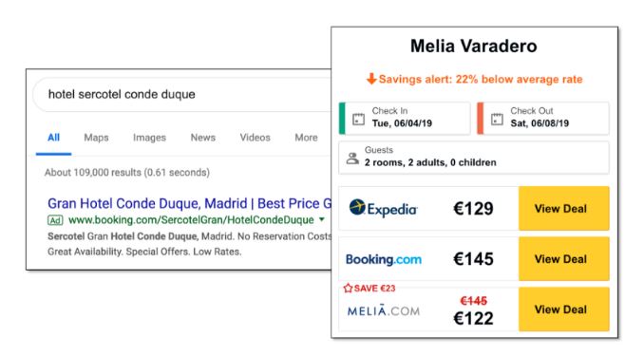This screenshot has height=356, width=644.
Task: Click the orange savings alert arrow icon
Action: pos(371,79)
